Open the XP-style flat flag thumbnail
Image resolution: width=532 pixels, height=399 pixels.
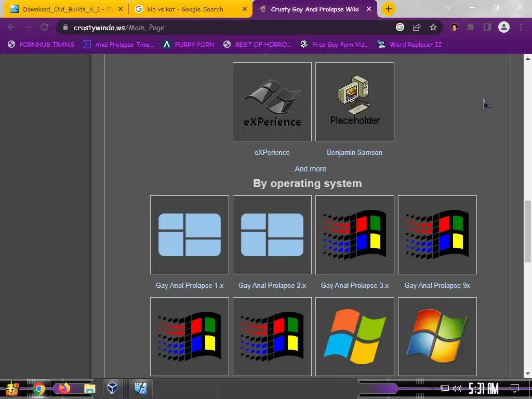[354, 337]
